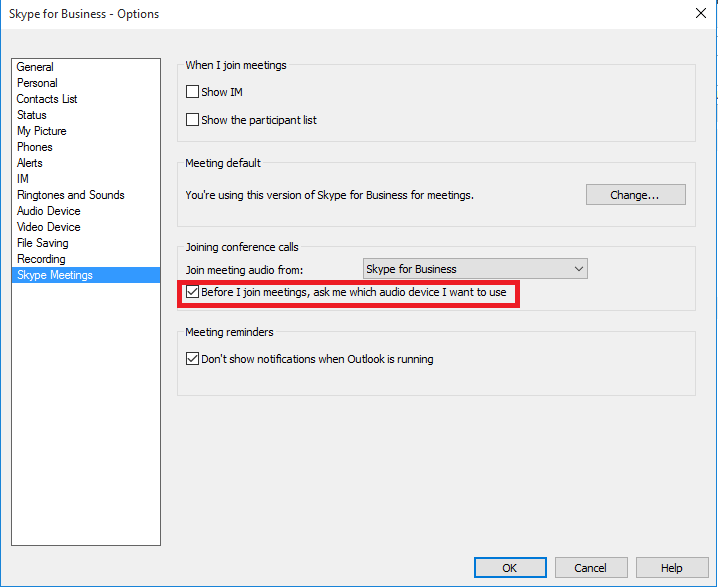Select Audio Device in the sidebar
Viewport: 718px width, 587px height.
click(x=49, y=211)
